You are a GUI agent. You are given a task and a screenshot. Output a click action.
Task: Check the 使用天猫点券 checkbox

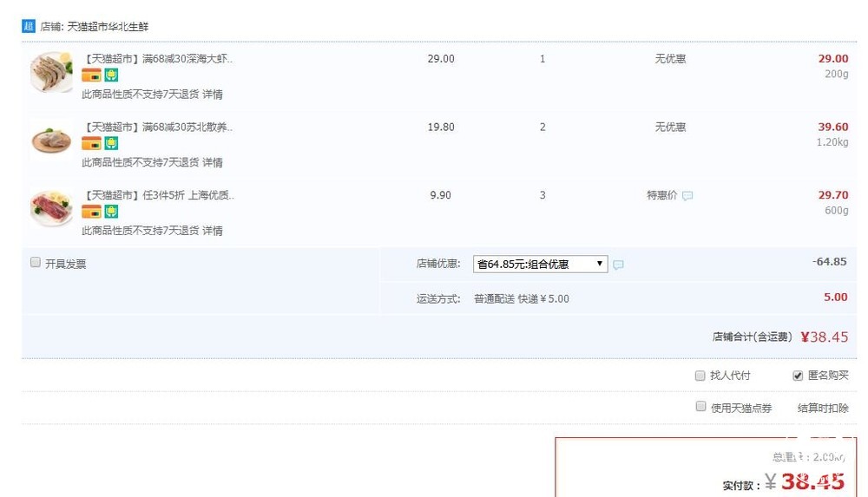pos(700,407)
